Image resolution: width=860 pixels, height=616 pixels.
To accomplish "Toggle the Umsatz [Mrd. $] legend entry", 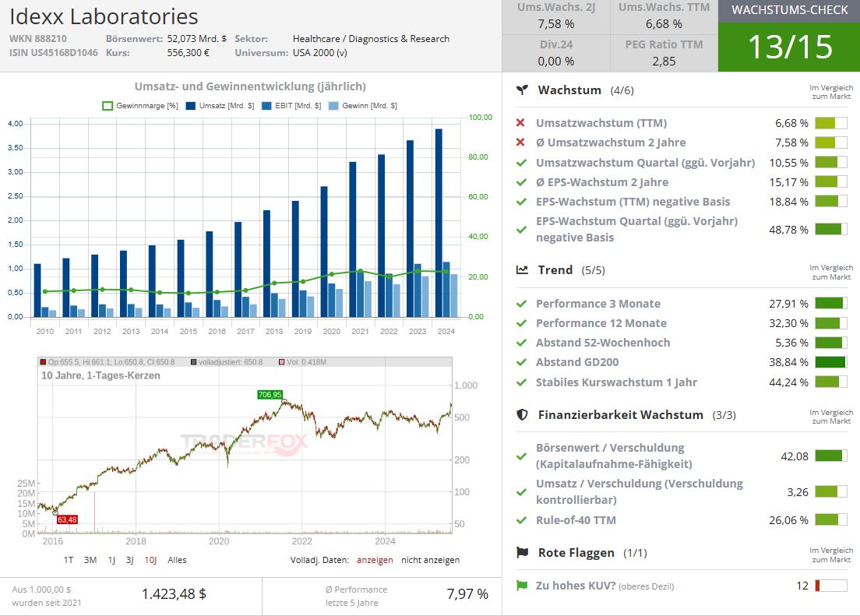I will (x=220, y=106).
